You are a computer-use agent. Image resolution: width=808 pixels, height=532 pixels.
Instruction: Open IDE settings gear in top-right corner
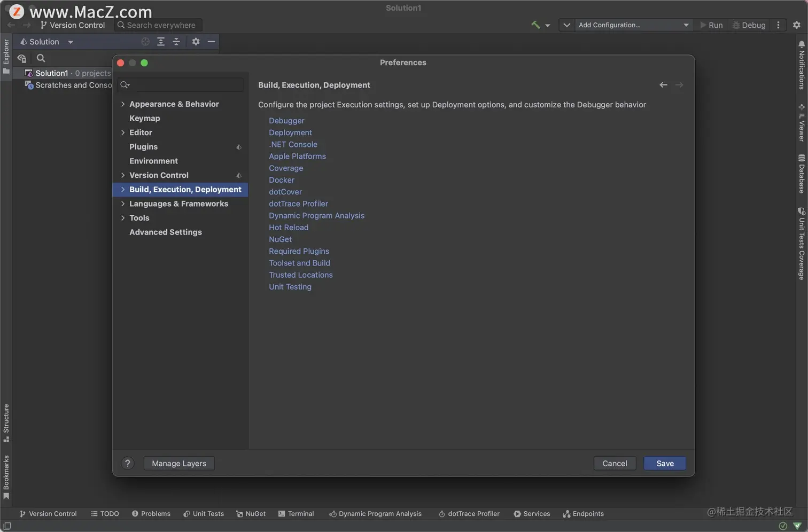[796, 25]
